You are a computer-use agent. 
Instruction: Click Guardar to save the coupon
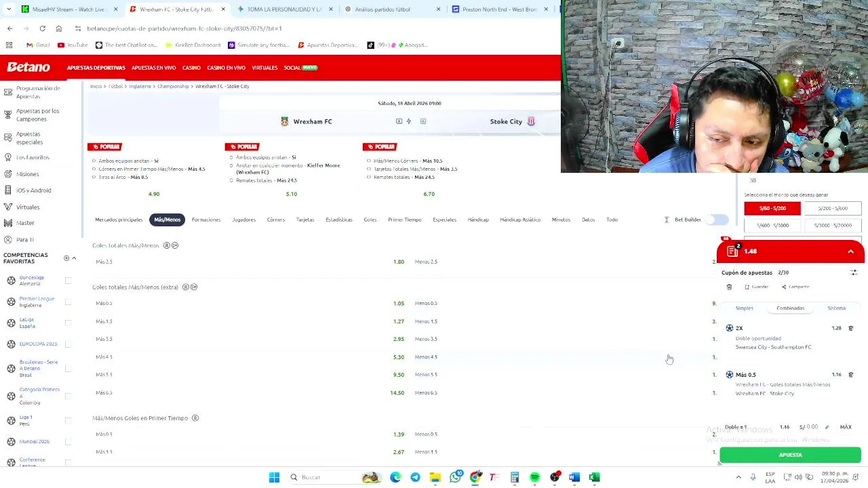[x=757, y=287]
